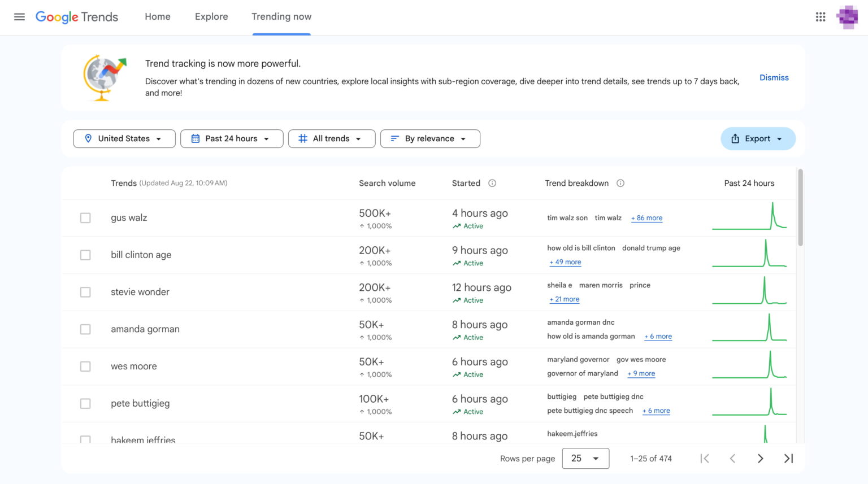
Task: Go to the Home tab
Action: point(158,17)
